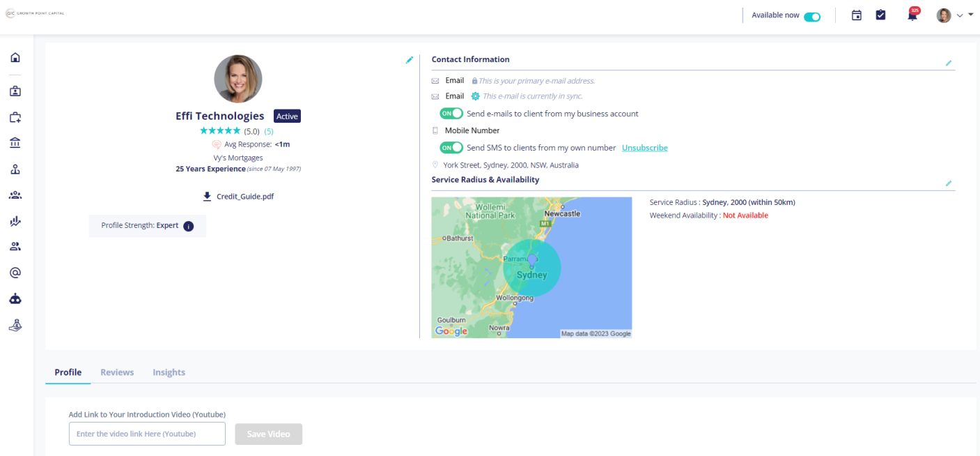Click the York Street, Sydney address text
This screenshot has height=456, width=980.
tap(511, 165)
